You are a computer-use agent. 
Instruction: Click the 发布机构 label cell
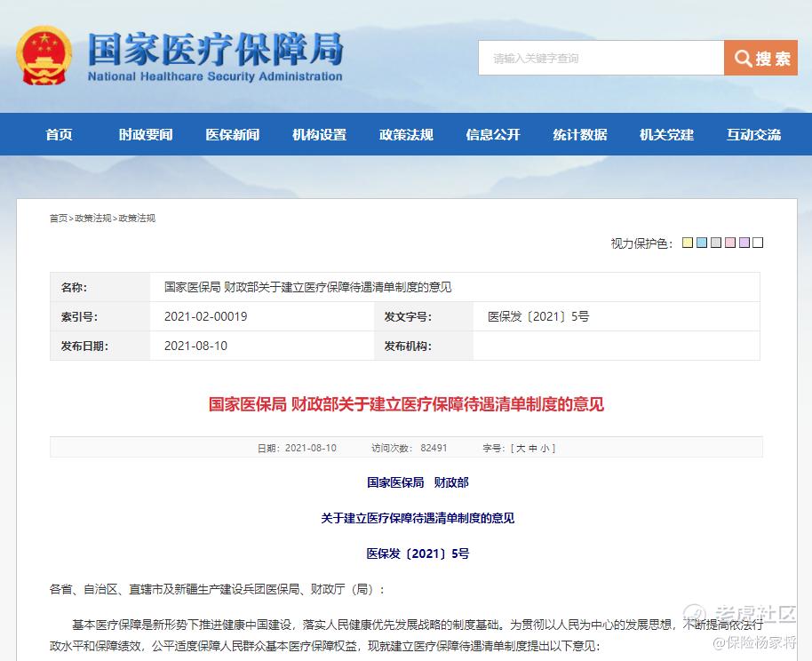424,346
